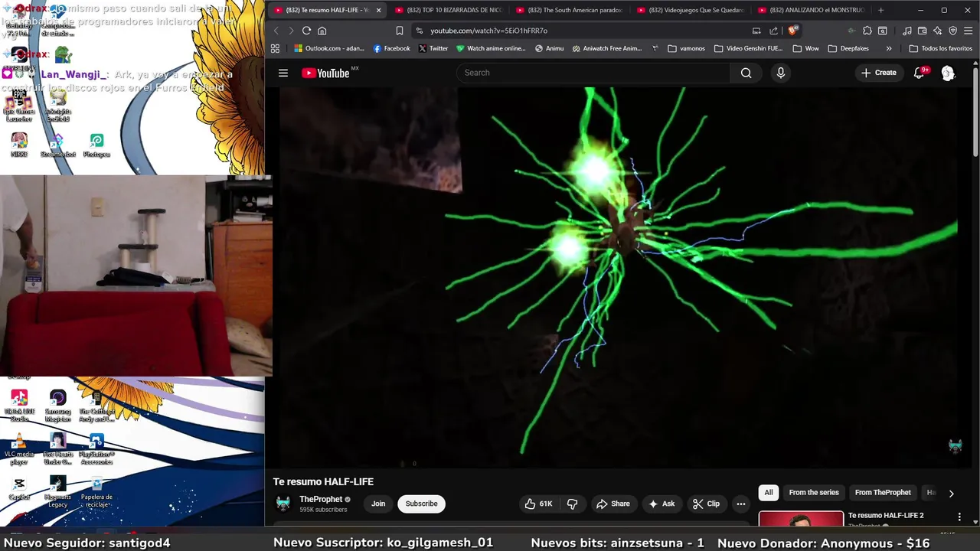980x551 pixels.
Task: Open the Brave VPN shield icon
Action: 952,31
